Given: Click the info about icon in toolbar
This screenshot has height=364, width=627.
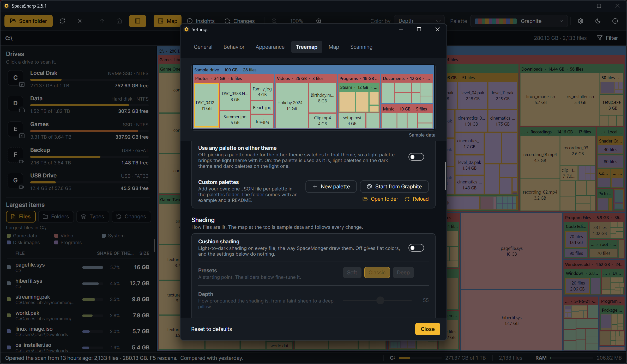Looking at the screenshot, I should [615, 21].
